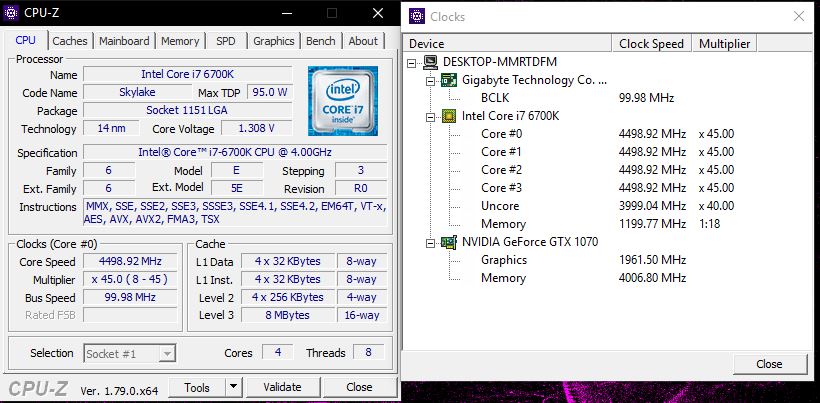The width and height of the screenshot is (820, 403).
Task: Click the Bus Speed 99.98 MHz field
Action: click(130, 297)
